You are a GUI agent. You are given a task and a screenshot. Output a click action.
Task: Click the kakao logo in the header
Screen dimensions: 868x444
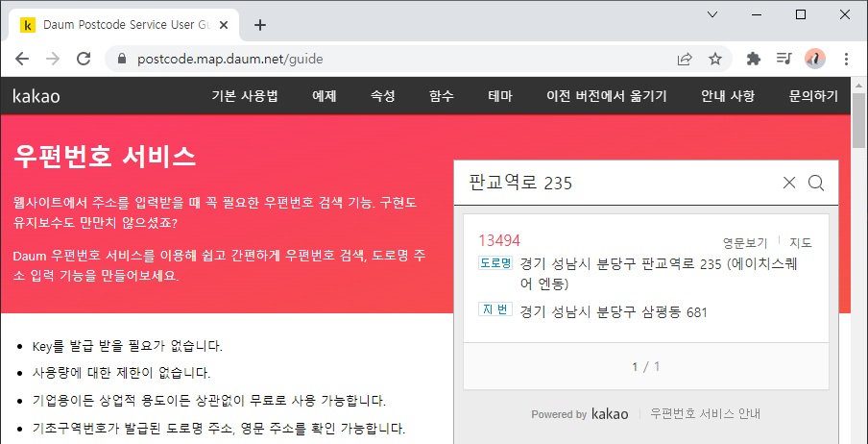click(x=36, y=96)
